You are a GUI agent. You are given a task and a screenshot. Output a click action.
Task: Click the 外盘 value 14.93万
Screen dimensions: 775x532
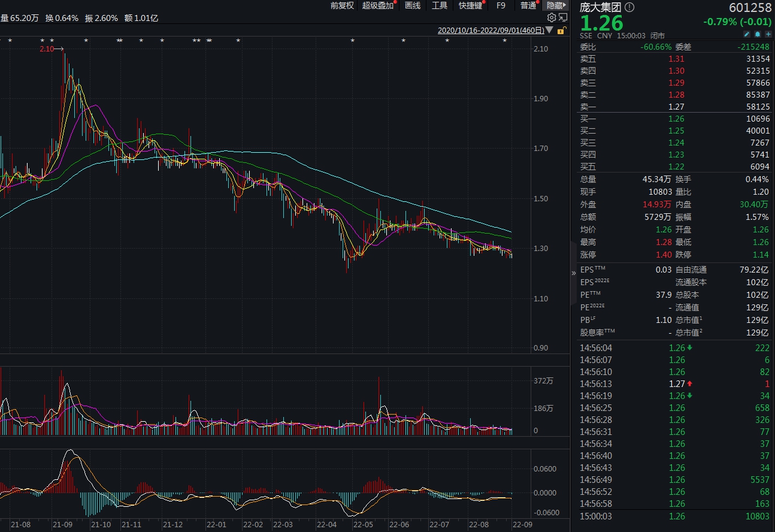(x=656, y=204)
